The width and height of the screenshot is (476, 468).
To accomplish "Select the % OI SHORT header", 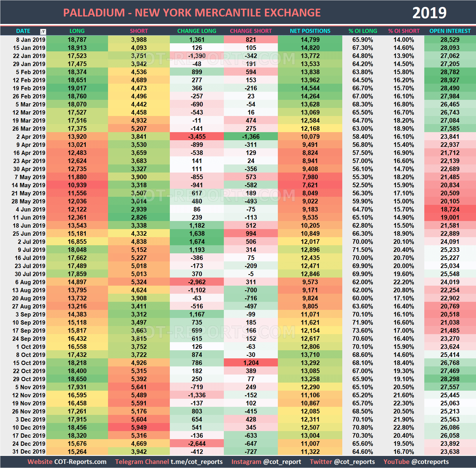I will point(404,31).
